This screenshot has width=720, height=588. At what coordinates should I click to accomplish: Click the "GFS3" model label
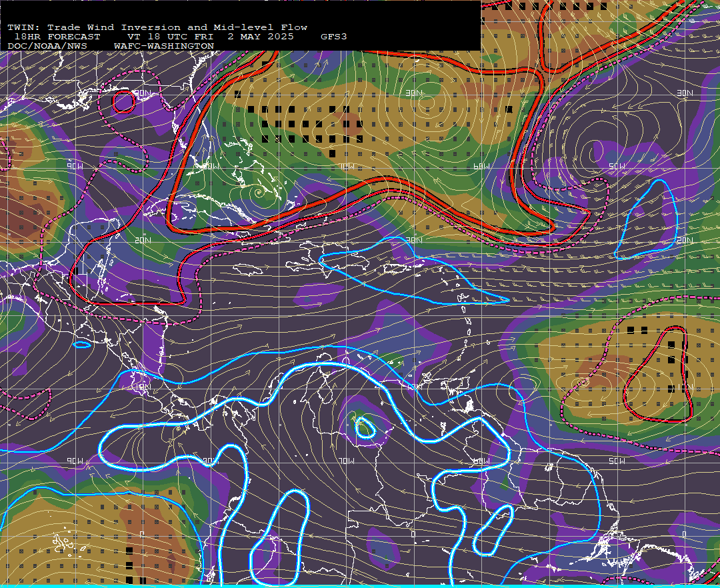click(x=334, y=37)
